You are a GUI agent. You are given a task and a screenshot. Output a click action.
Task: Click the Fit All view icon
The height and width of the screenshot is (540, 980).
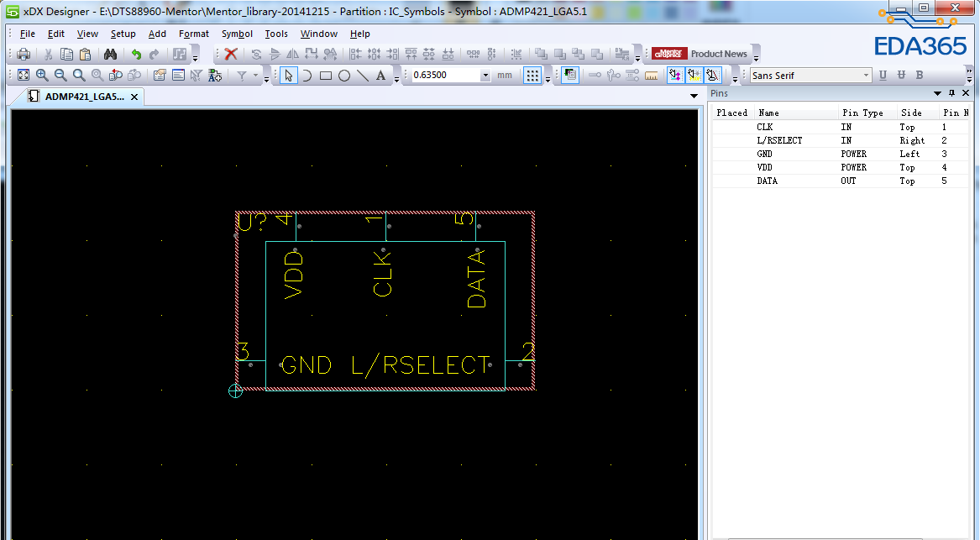point(24,75)
